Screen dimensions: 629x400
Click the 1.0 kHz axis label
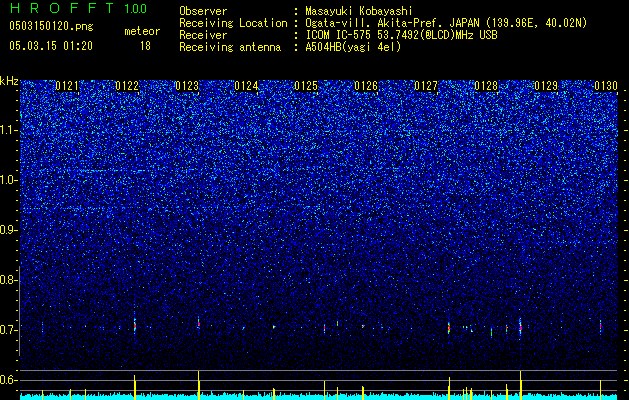8,180
